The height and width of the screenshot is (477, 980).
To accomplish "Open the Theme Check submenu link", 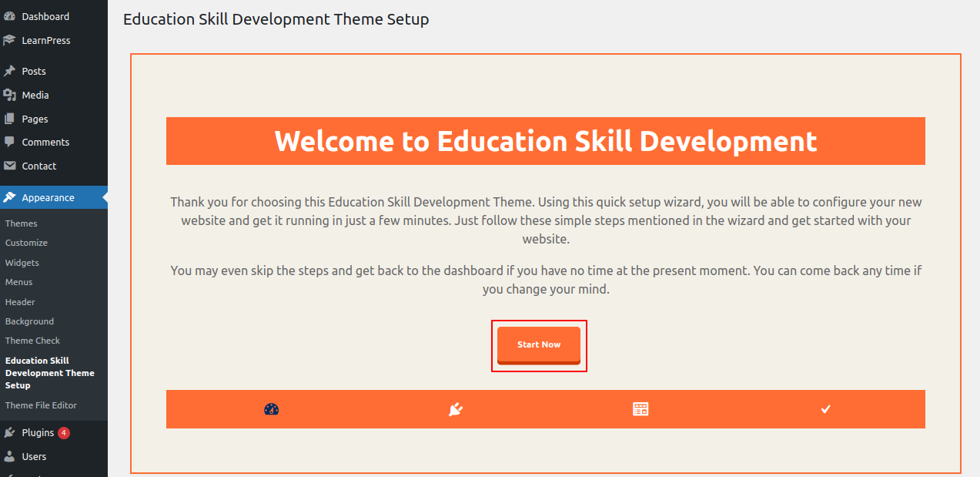I will (32, 341).
